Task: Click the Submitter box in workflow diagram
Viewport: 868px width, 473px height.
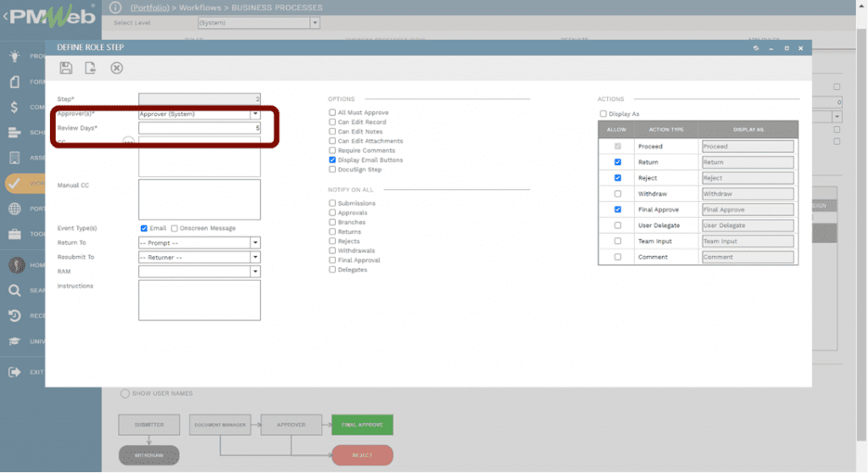Action: 149,425
